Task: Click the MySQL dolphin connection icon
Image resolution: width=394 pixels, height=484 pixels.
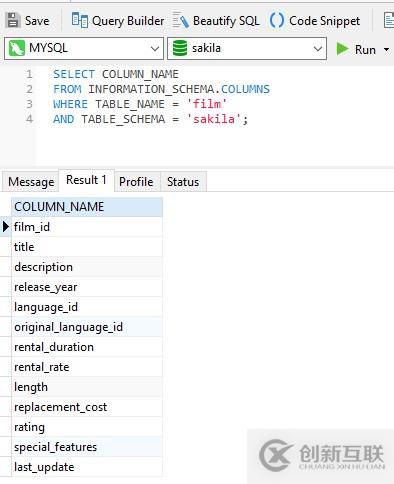Action: [x=17, y=48]
